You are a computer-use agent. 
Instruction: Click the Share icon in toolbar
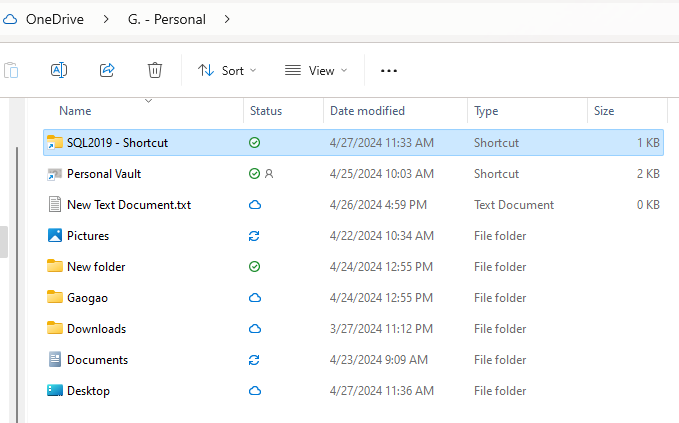(x=107, y=70)
